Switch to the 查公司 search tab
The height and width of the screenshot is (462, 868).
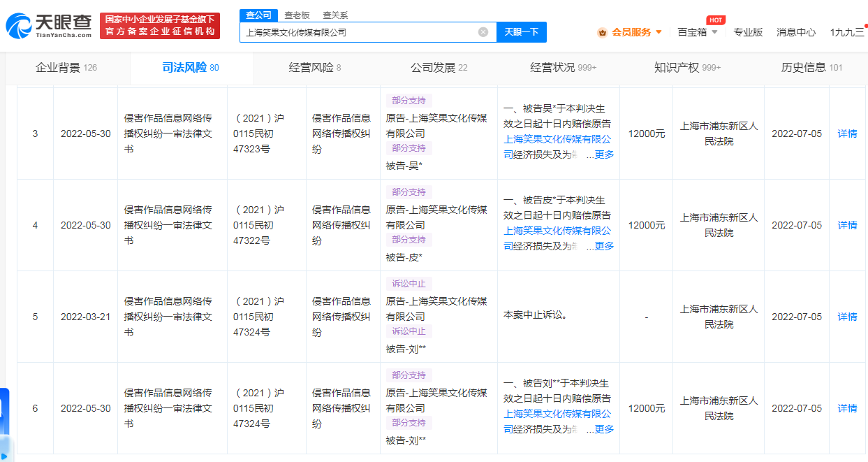258,15
